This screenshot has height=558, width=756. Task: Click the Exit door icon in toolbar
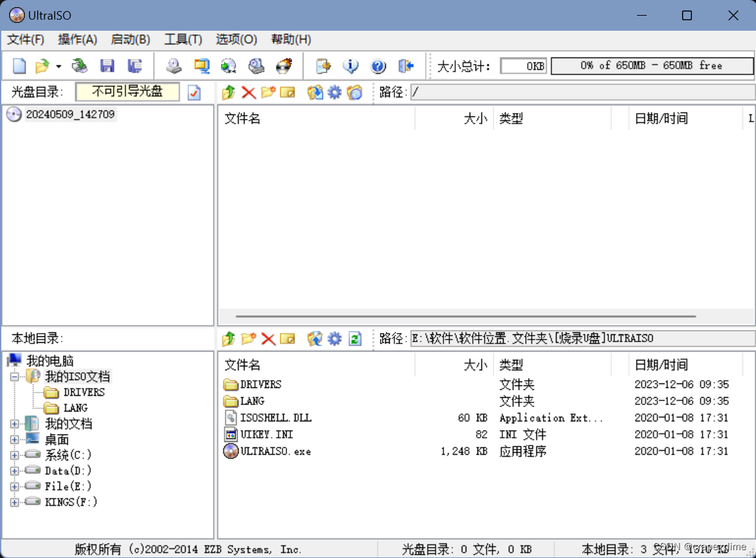406,65
